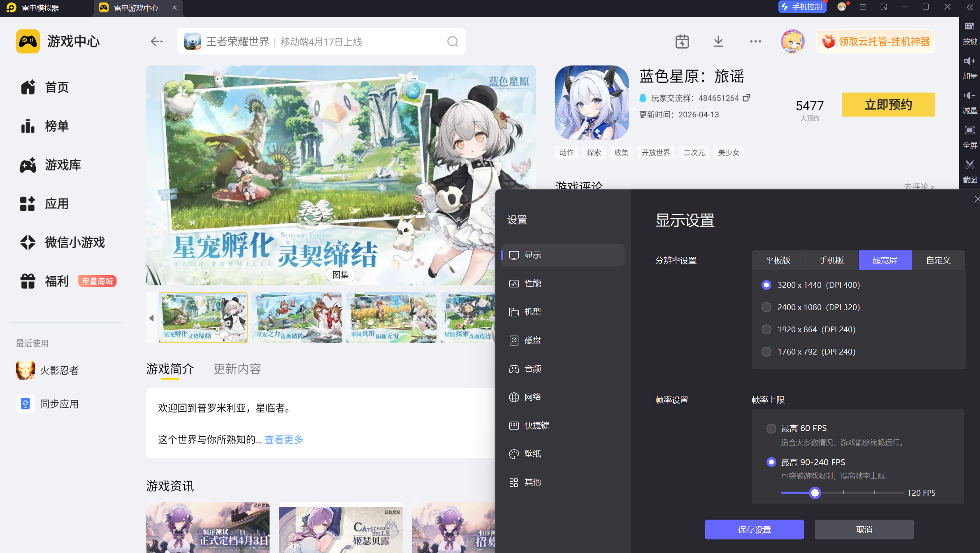The image size is (980, 553).
Task: Click the volume up speaker icon
Action: pos(970,61)
